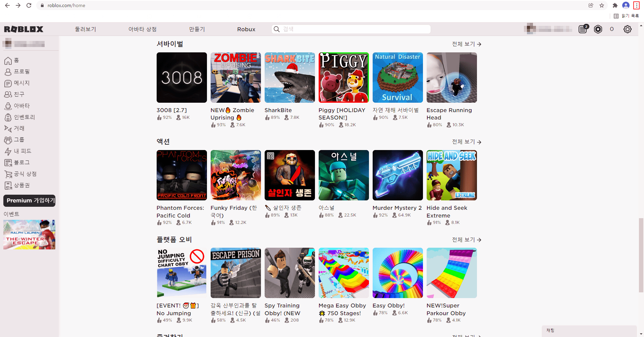Screen dimensions: 644x337
Task: Click the Premium 가입하기 button
Action: point(30,200)
